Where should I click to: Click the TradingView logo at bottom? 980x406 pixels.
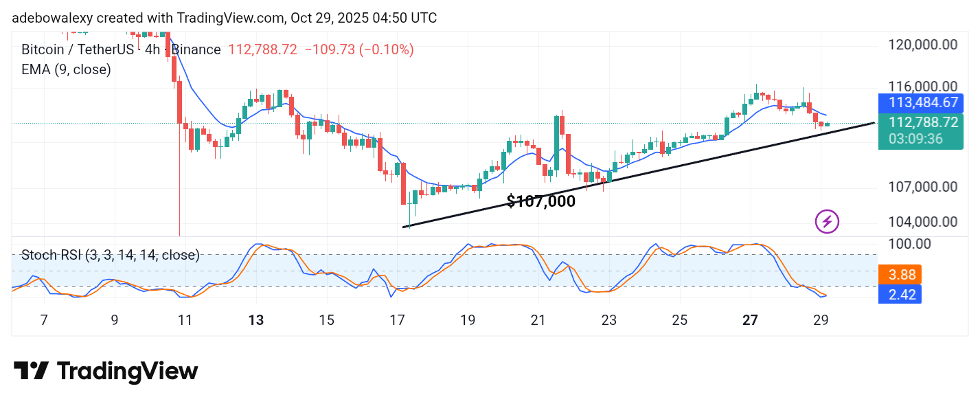pos(106,372)
